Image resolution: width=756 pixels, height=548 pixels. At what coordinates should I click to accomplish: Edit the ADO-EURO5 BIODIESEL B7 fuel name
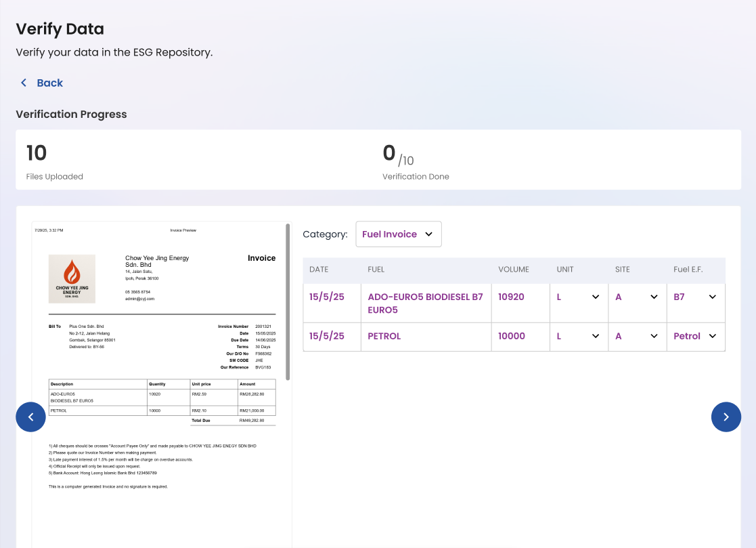pyautogui.click(x=425, y=303)
